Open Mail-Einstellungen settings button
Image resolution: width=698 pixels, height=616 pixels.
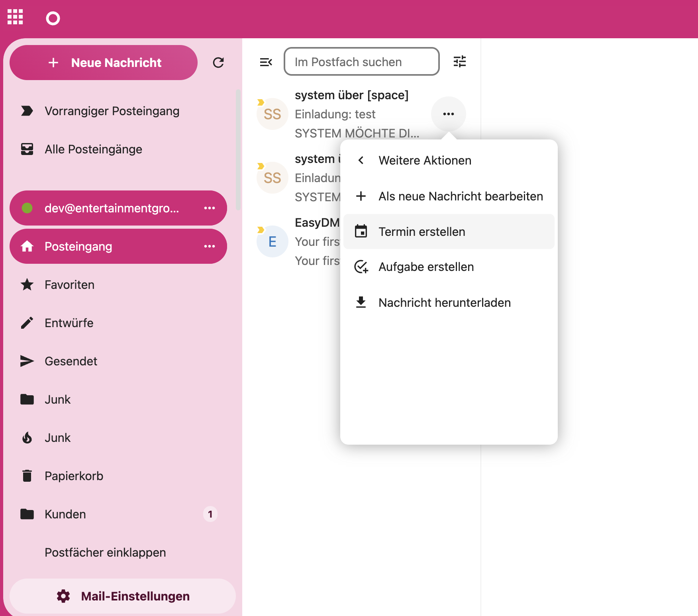coord(123,596)
